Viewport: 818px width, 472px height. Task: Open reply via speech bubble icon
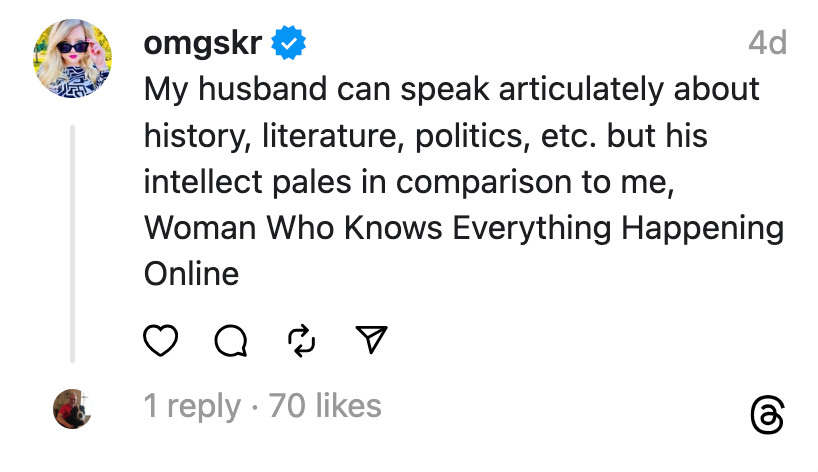[231, 341]
